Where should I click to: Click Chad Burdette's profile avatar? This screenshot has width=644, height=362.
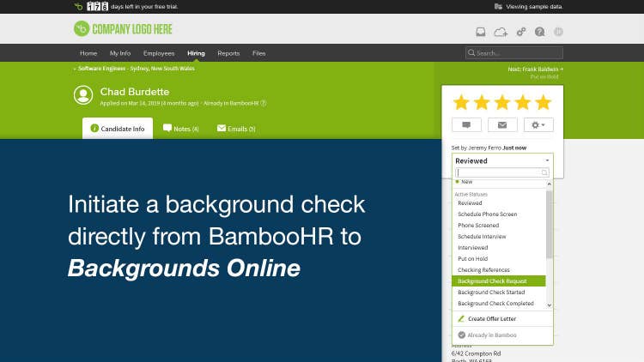pos(83,95)
